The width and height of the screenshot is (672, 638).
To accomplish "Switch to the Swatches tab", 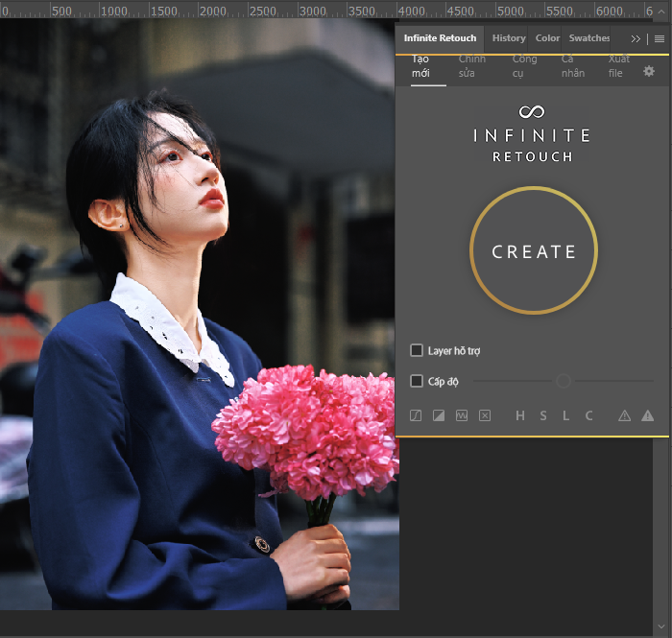I will point(588,38).
